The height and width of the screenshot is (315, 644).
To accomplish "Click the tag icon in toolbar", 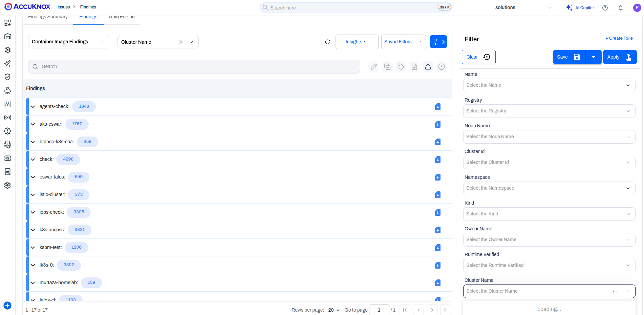I will point(401,67).
